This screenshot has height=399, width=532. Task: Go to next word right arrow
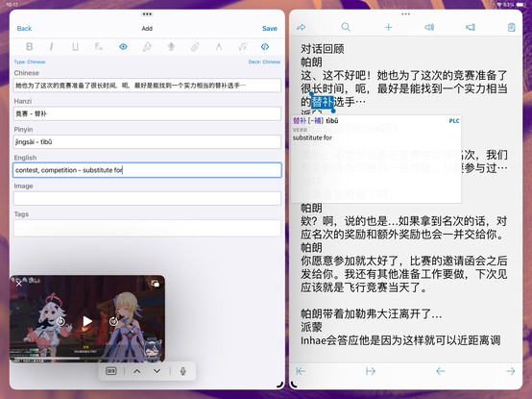(x=510, y=371)
